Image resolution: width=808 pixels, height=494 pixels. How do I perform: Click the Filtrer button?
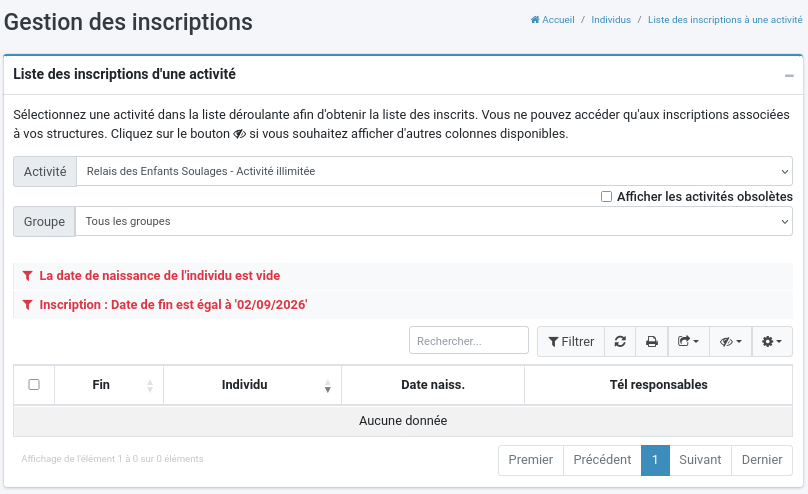(571, 342)
